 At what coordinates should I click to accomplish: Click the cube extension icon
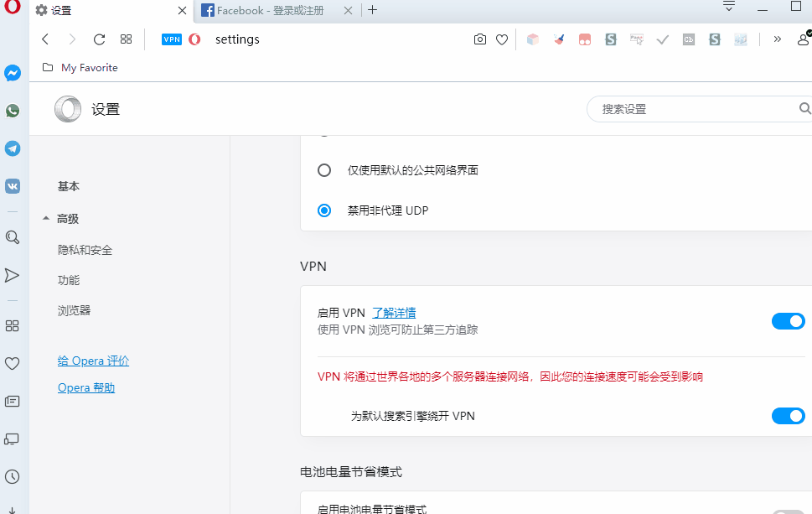click(x=532, y=39)
